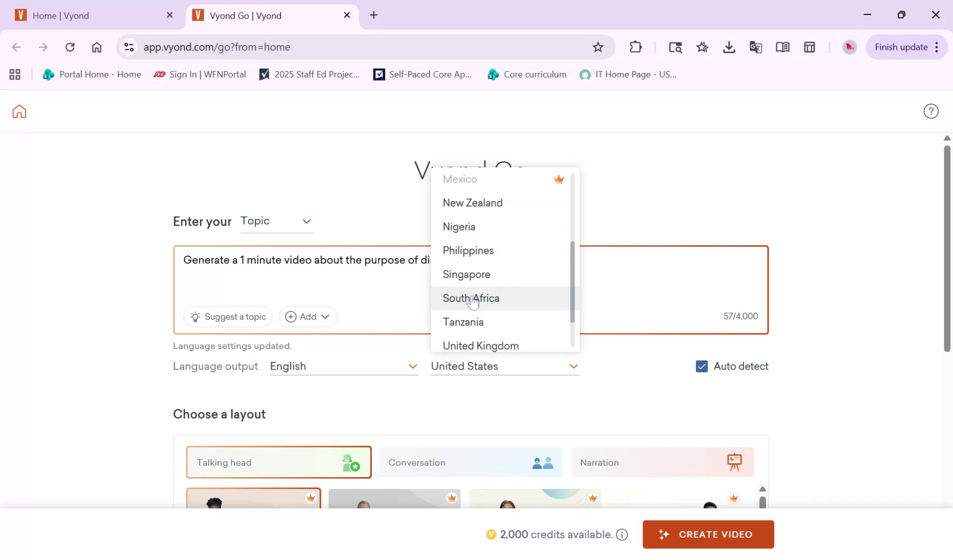The image size is (953, 560).
Task: Open the search-in-page toolbar icon
Action: pyautogui.click(x=675, y=47)
